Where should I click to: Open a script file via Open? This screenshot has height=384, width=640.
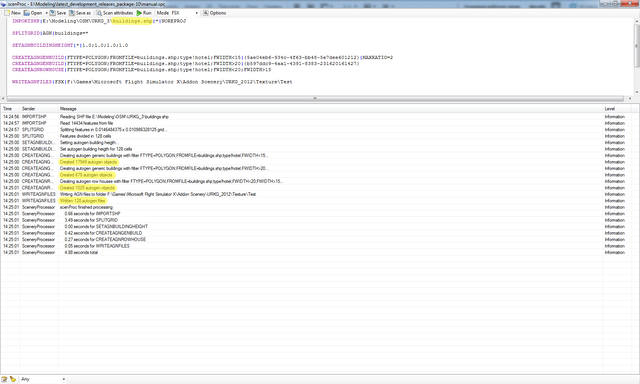click(33, 13)
